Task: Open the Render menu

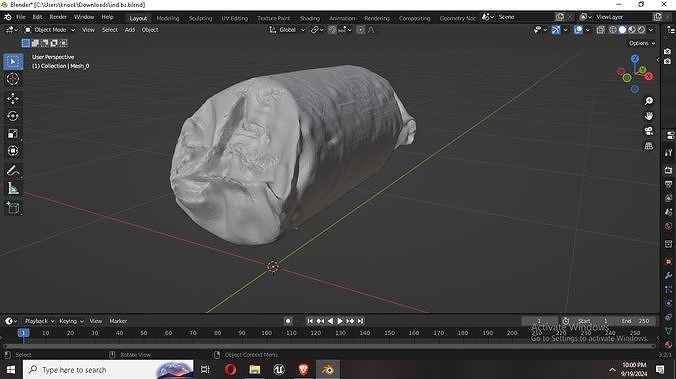Action: (x=58, y=17)
